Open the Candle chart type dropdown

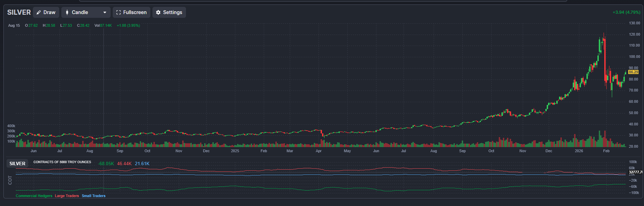pos(86,12)
